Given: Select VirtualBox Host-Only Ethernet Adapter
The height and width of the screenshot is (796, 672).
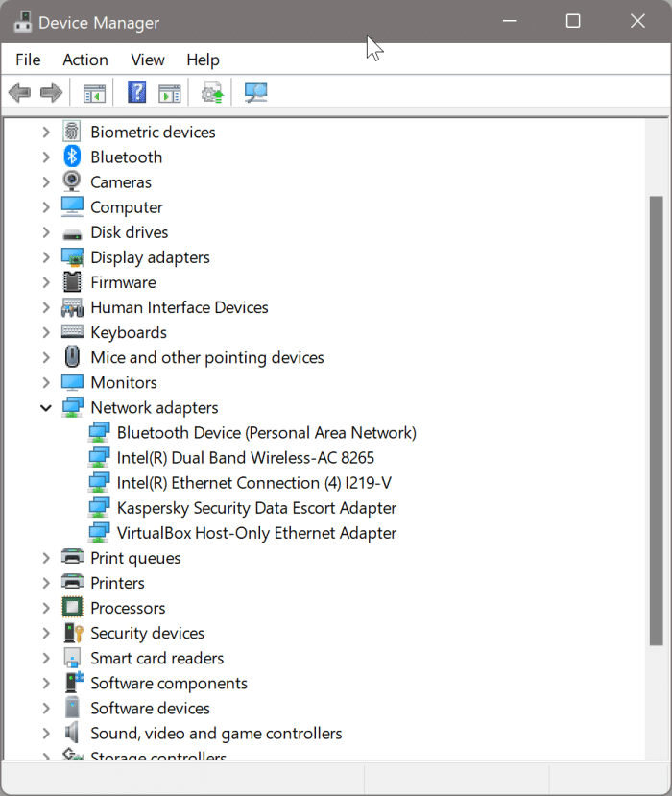Looking at the screenshot, I should tap(257, 533).
